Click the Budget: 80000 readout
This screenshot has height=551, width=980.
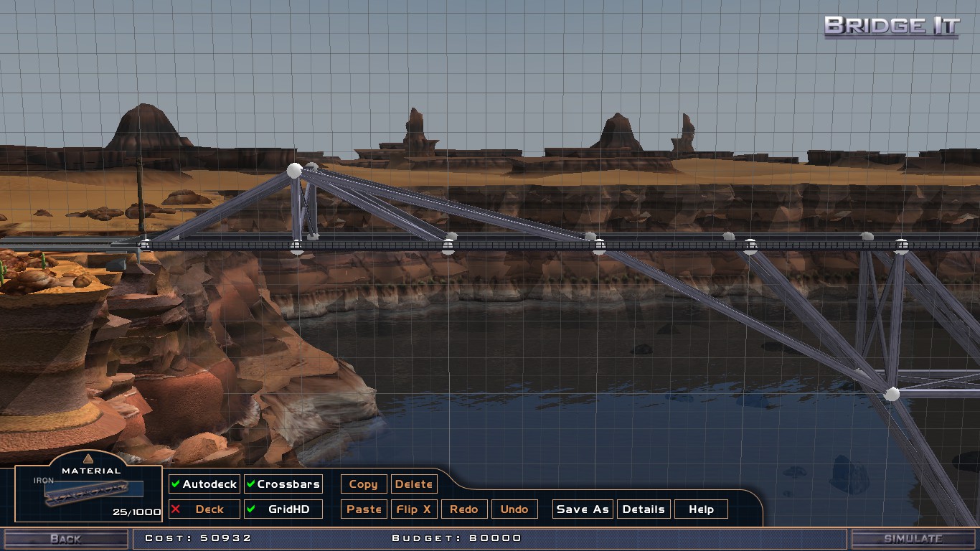456,538
